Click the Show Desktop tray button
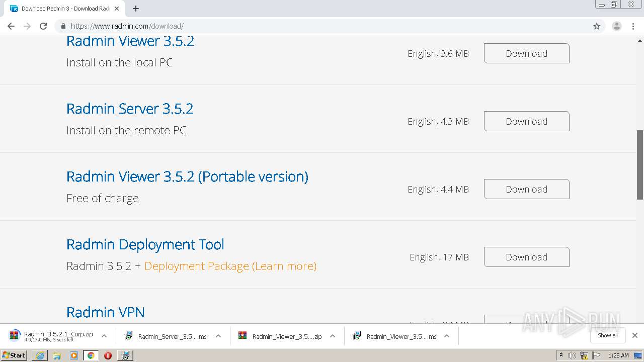This screenshot has width=644, height=362. coord(638,355)
